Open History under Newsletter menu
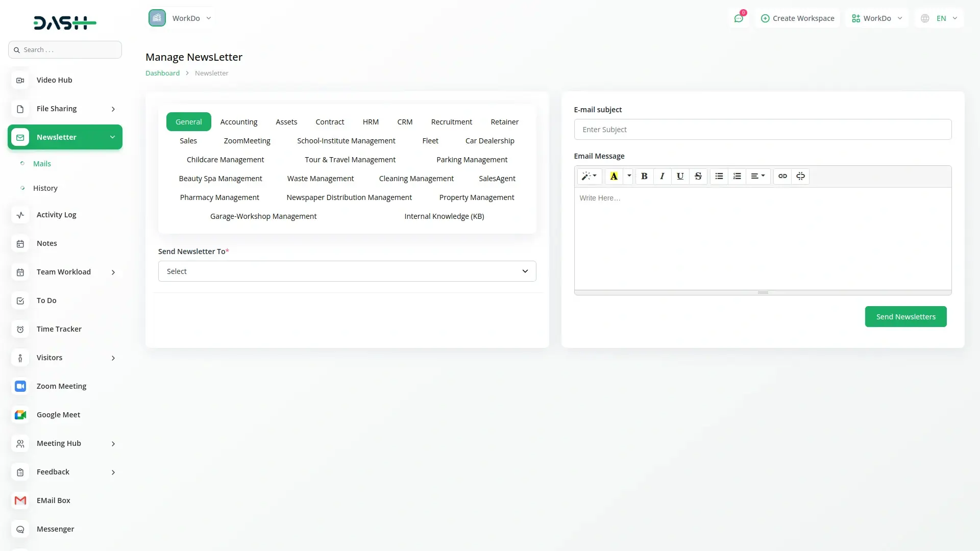The width and height of the screenshot is (980, 551). pyautogui.click(x=45, y=188)
